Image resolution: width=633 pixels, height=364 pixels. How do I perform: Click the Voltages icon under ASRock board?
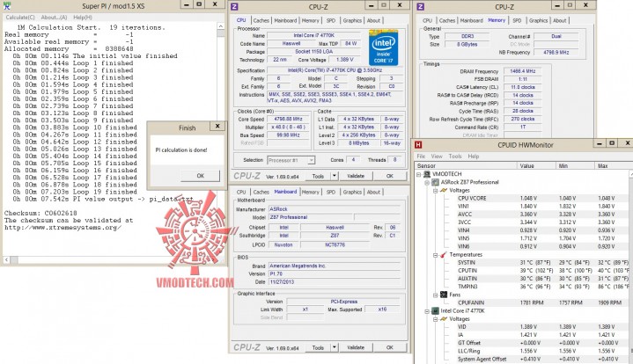tap(444, 190)
